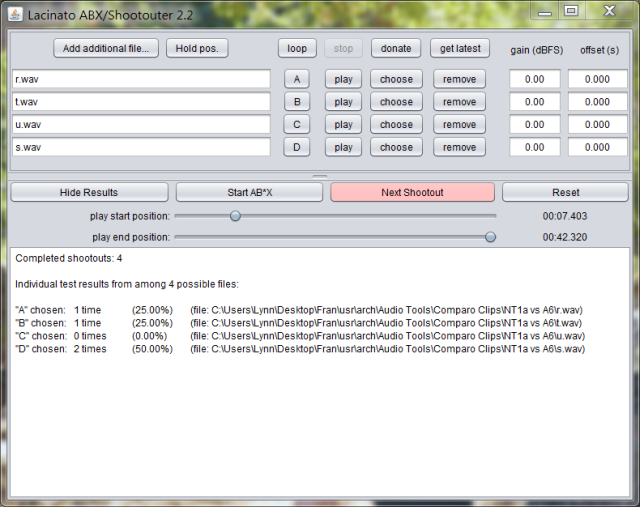Click the Hide Results button
640x507 pixels.
click(89, 192)
